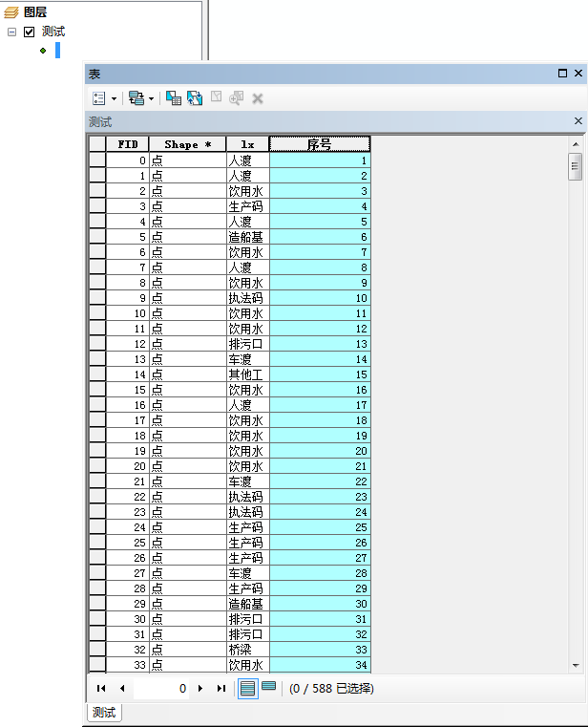The width and height of the screenshot is (588, 727).
Task: Toggle the 测试 layer visibility checkbox
Action: click(30, 32)
